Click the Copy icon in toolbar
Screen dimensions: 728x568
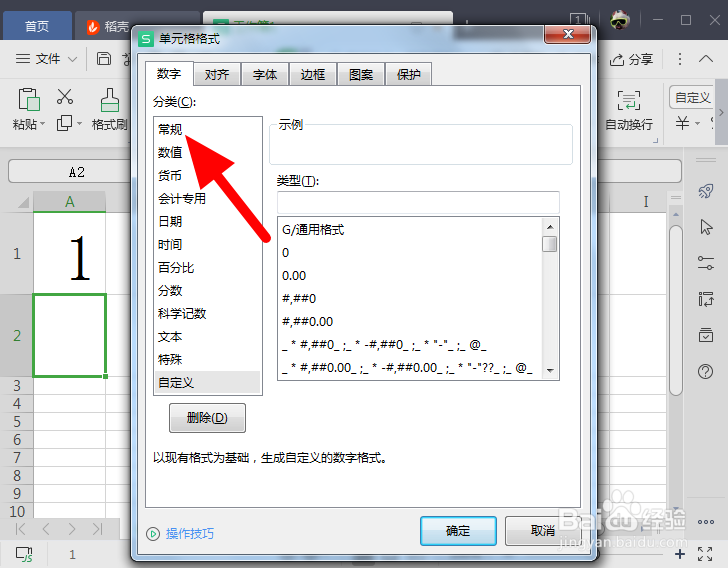[64, 123]
